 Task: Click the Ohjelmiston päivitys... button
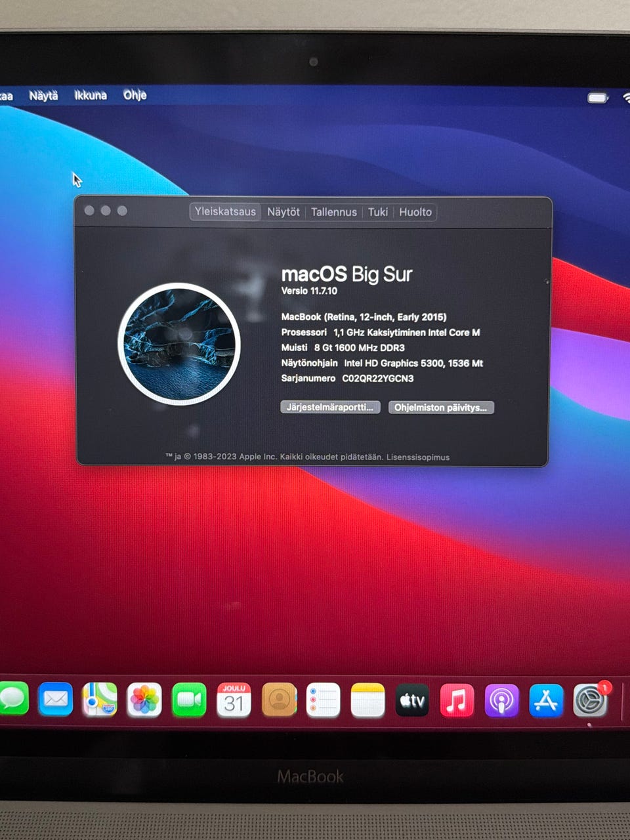(441, 408)
